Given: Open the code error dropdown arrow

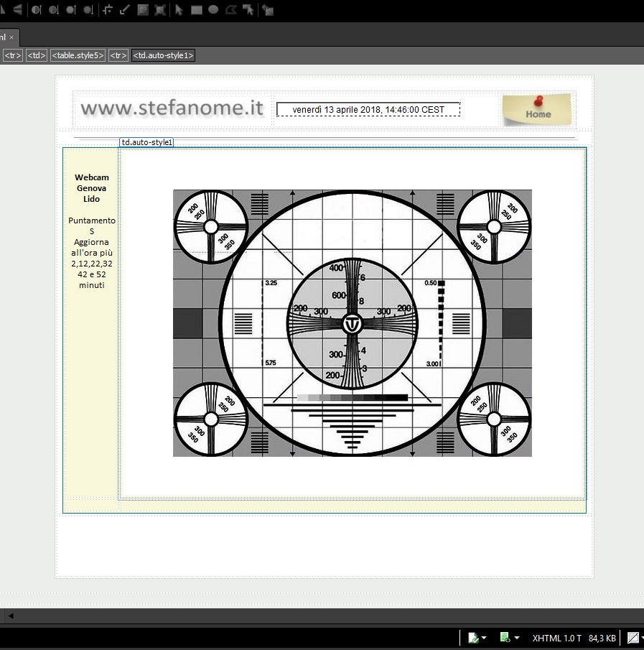Looking at the screenshot, I should (x=516, y=638).
